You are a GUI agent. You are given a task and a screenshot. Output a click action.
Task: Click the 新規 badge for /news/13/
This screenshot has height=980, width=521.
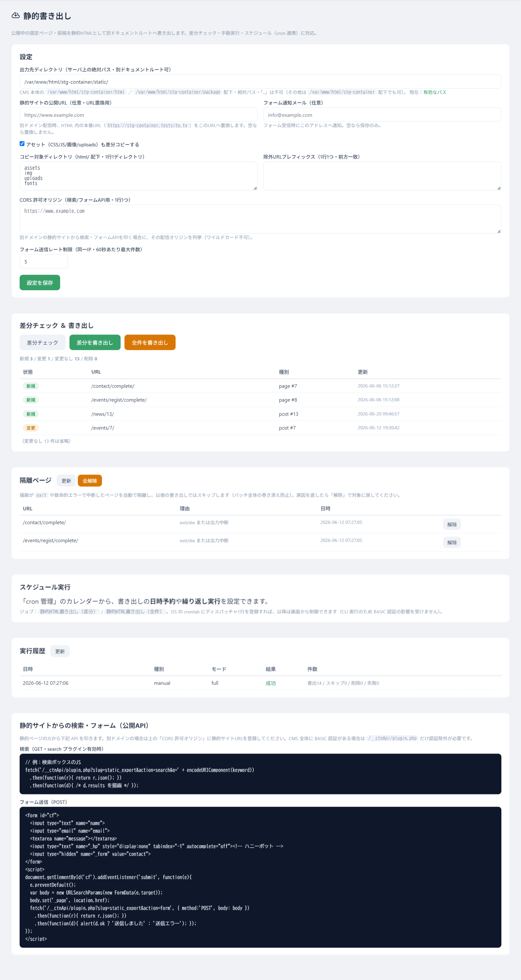point(31,414)
